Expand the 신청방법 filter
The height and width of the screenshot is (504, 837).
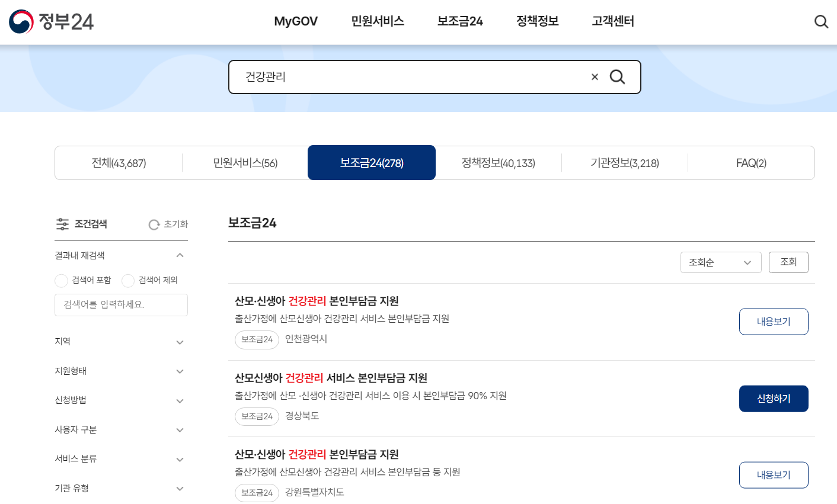pos(180,400)
